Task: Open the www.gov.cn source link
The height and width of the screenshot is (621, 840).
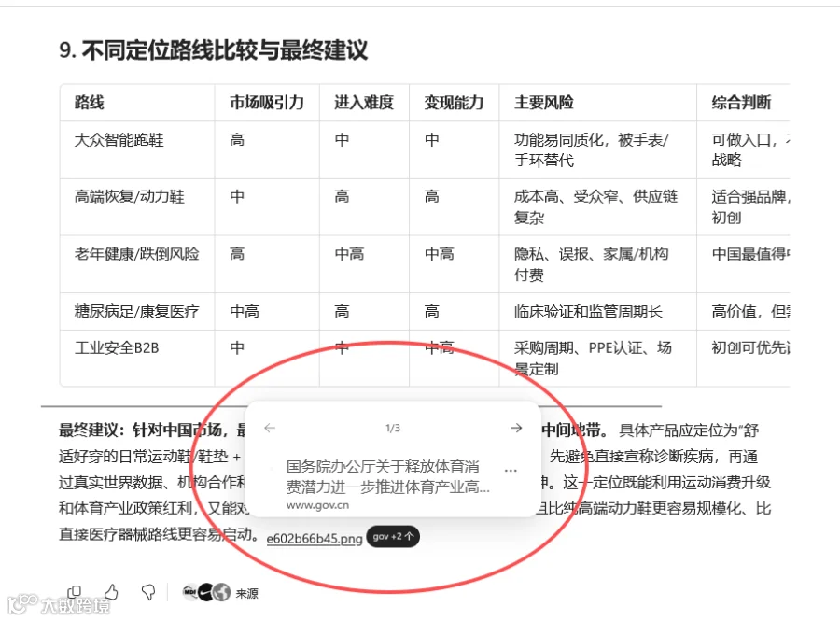Action: pos(317,505)
